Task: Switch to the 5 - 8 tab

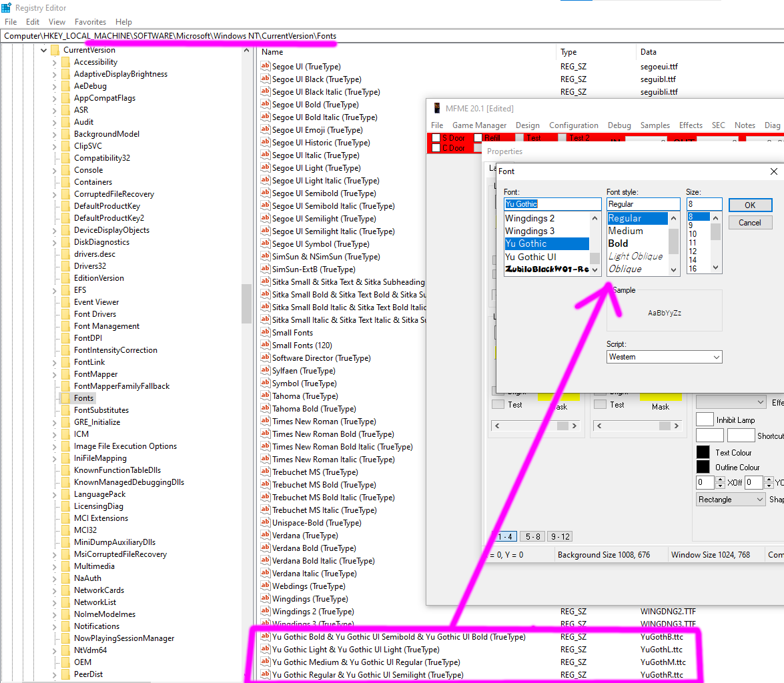Action: point(532,536)
